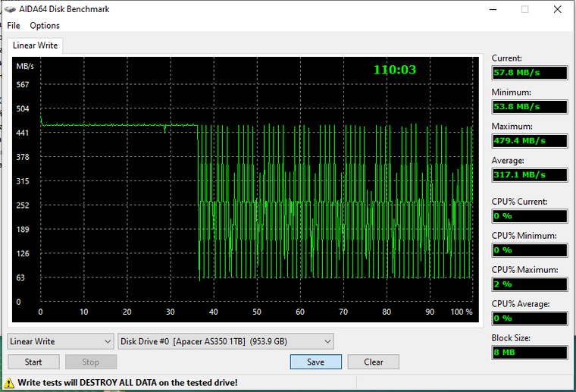Open the Disk Drive #0 Apacer selector
This screenshot has height=392, width=576.
[x=226, y=341]
